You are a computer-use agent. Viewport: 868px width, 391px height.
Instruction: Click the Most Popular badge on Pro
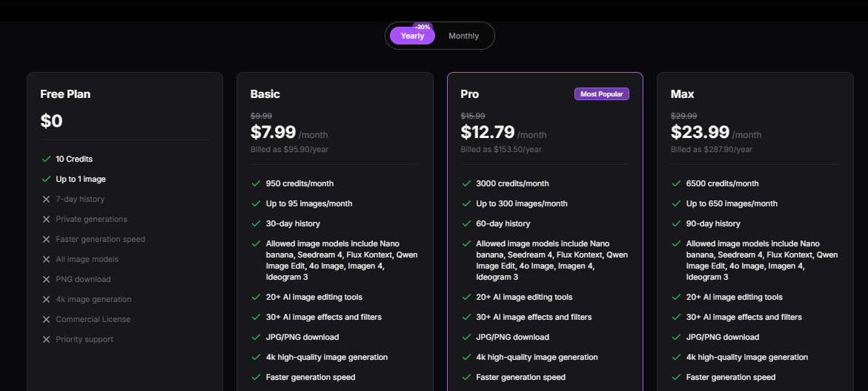601,94
